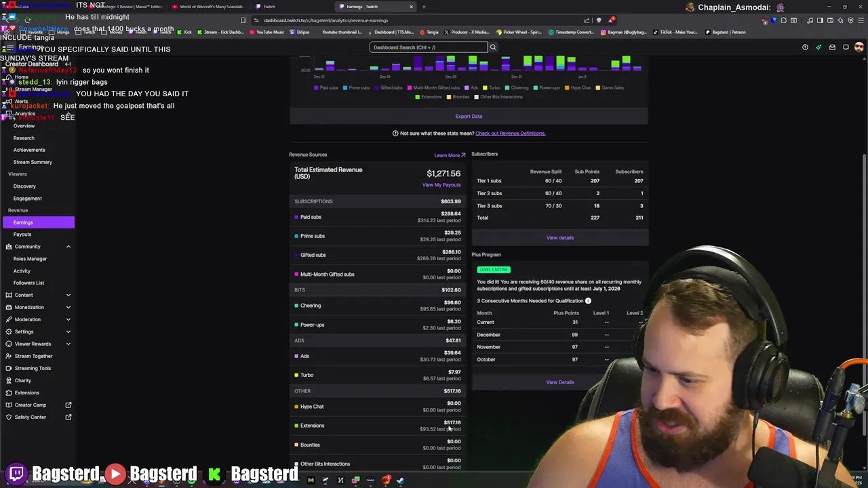
Task: Click the Creator Camp external link icon
Action: tap(68, 405)
